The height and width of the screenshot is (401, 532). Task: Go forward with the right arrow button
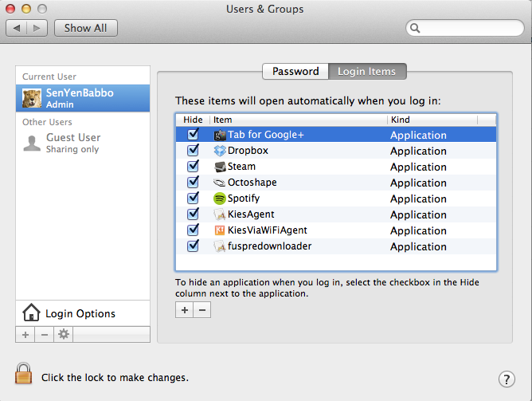point(37,28)
